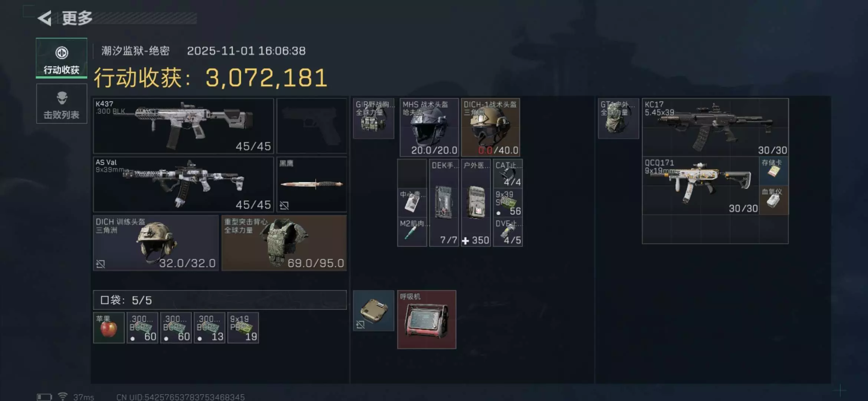Click the 苹果 apple in pocket
The height and width of the screenshot is (401, 868).
point(109,328)
